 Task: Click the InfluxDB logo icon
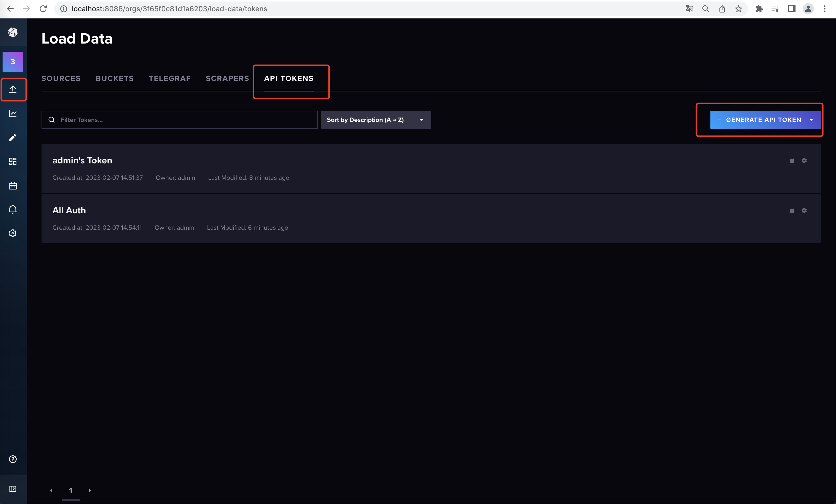click(13, 32)
